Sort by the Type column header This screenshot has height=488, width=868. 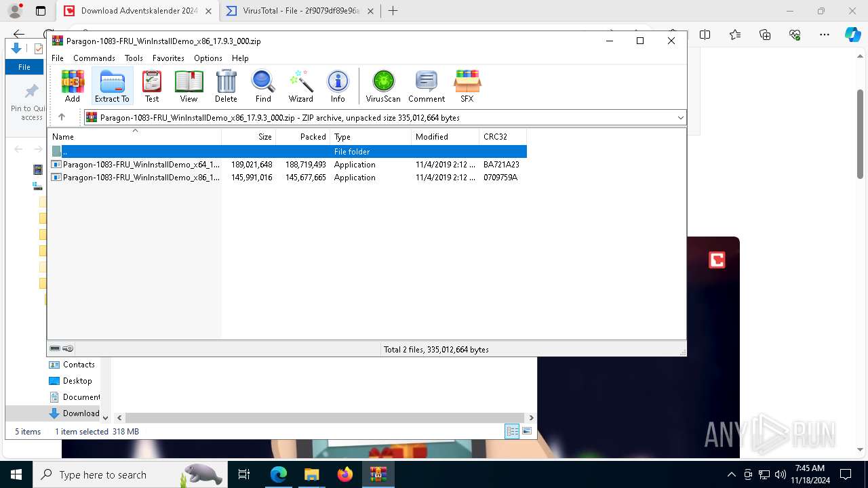pos(371,136)
